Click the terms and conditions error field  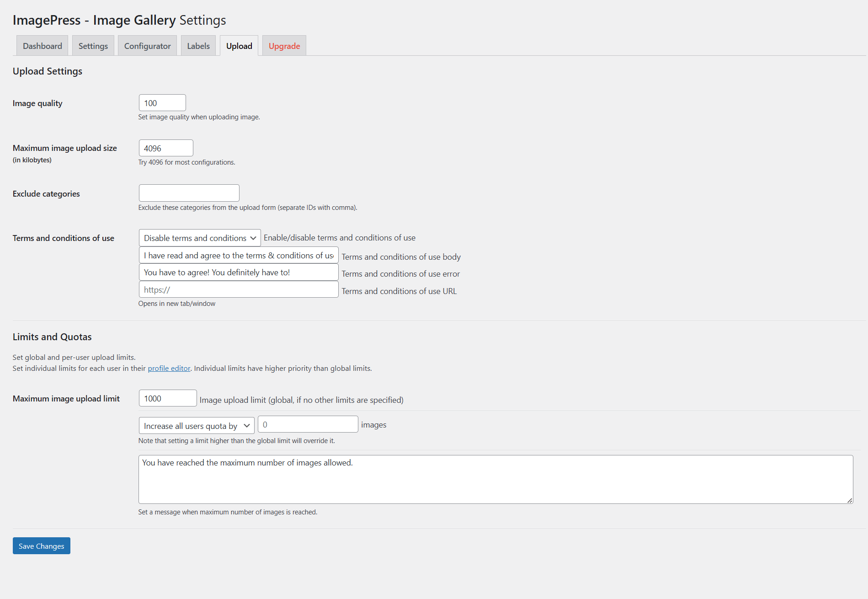pyautogui.click(x=239, y=273)
